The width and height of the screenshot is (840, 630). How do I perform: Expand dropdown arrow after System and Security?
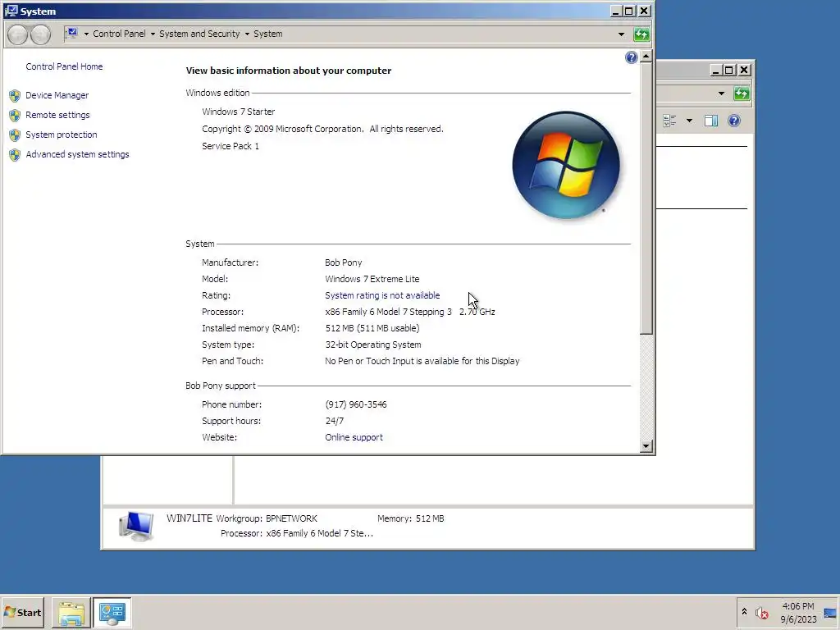[247, 34]
